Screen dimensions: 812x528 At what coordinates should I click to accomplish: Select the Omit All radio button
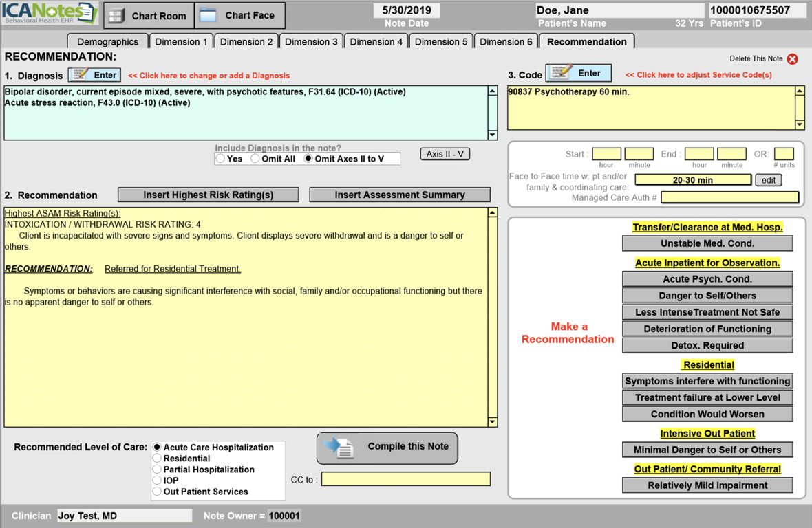pyautogui.click(x=255, y=159)
